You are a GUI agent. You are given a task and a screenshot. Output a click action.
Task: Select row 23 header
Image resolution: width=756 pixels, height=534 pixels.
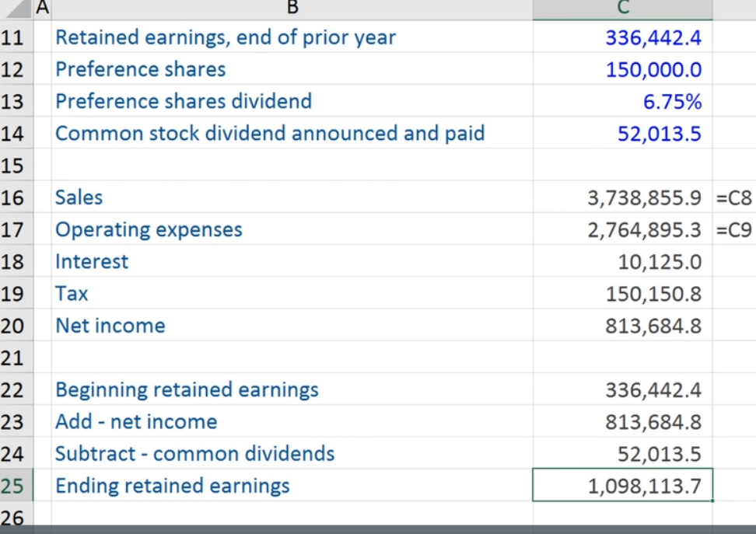[x=16, y=421]
